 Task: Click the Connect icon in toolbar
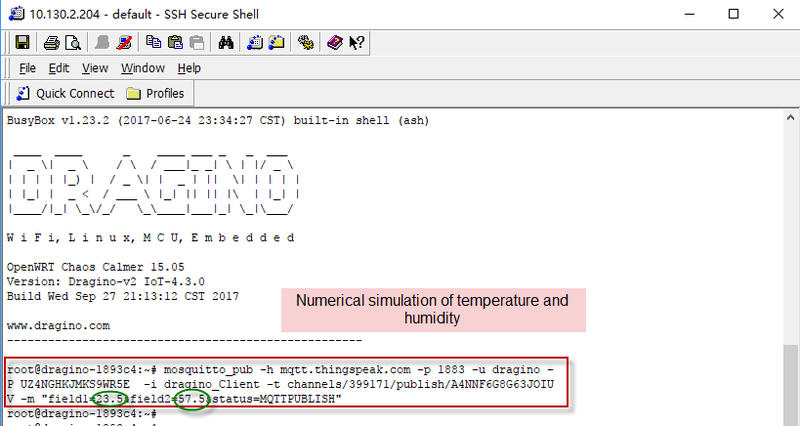click(x=102, y=43)
